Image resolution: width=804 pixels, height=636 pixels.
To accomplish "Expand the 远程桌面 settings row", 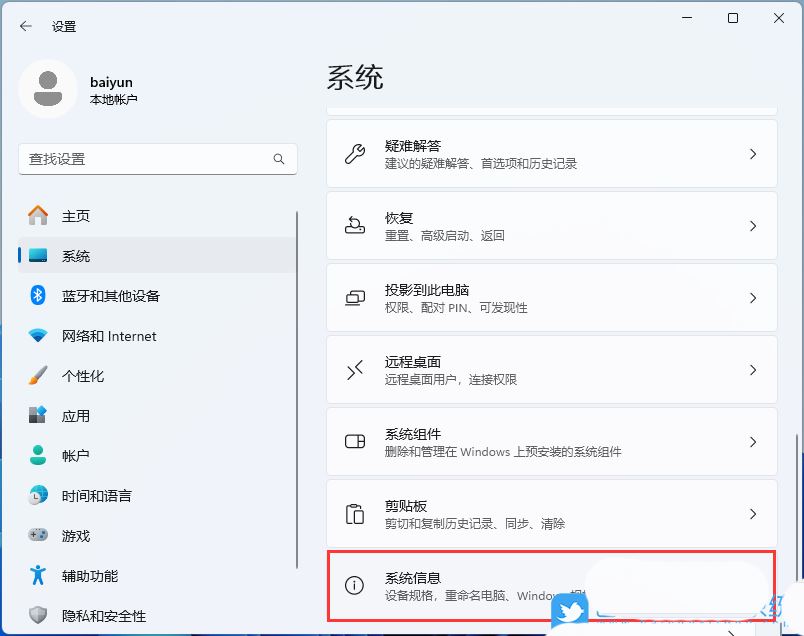I will point(753,368).
